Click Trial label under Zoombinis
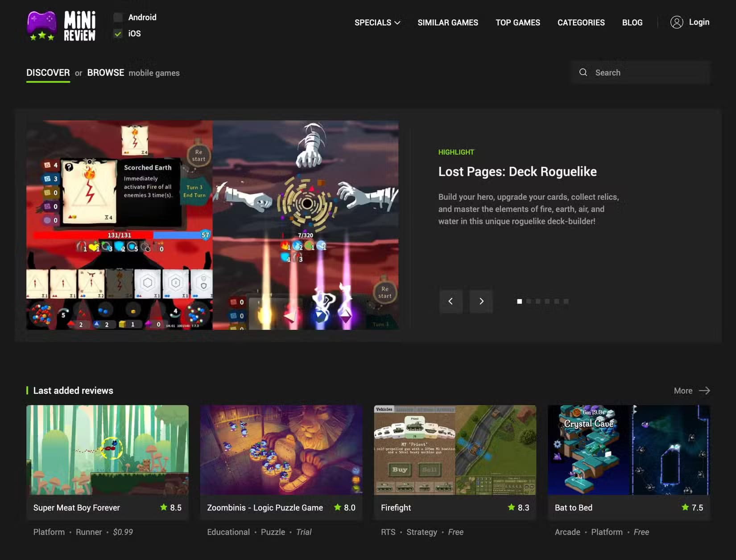The image size is (736, 560). coord(304,532)
